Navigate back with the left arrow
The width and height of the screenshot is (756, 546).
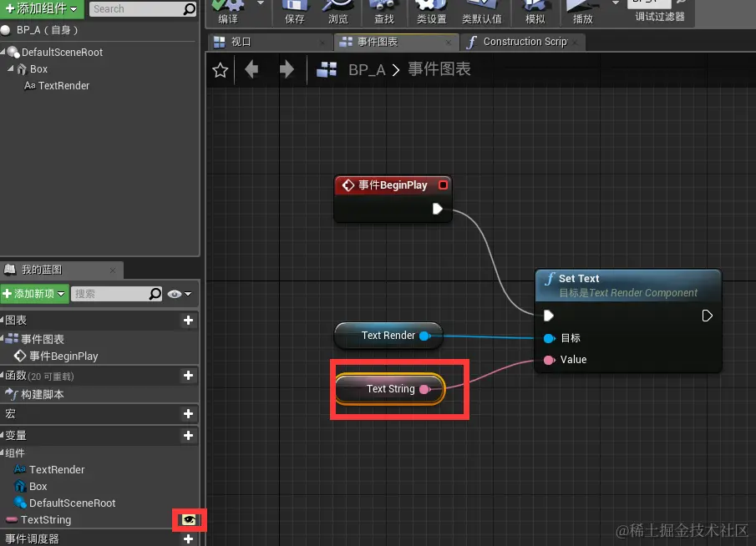[251, 69]
